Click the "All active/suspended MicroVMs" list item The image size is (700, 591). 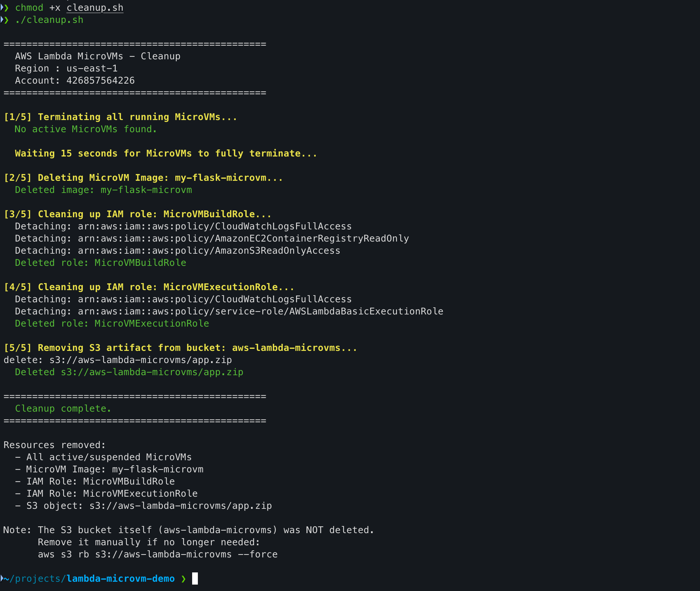pyautogui.click(x=104, y=457)
